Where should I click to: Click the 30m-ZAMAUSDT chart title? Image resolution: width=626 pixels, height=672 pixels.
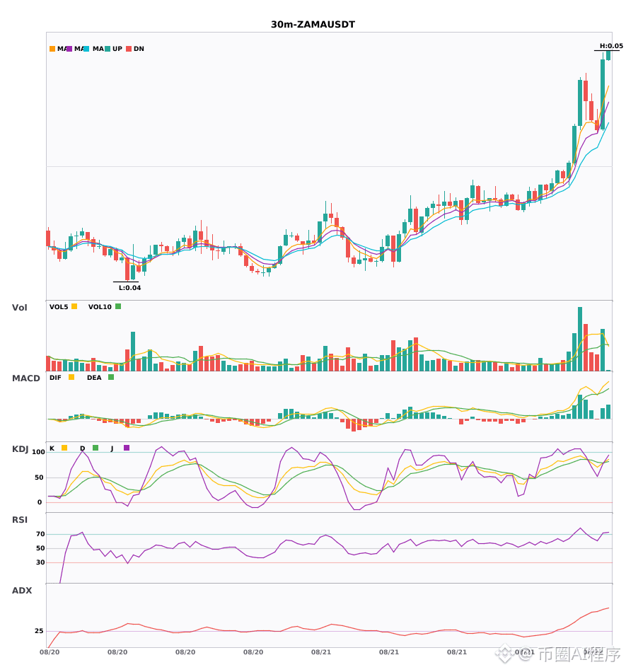[x=313, y=25]
